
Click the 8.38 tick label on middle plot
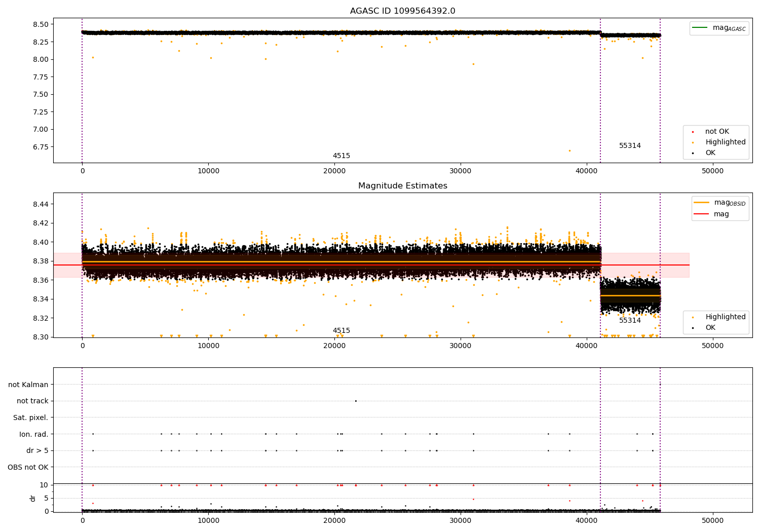(x=41, y=261)
